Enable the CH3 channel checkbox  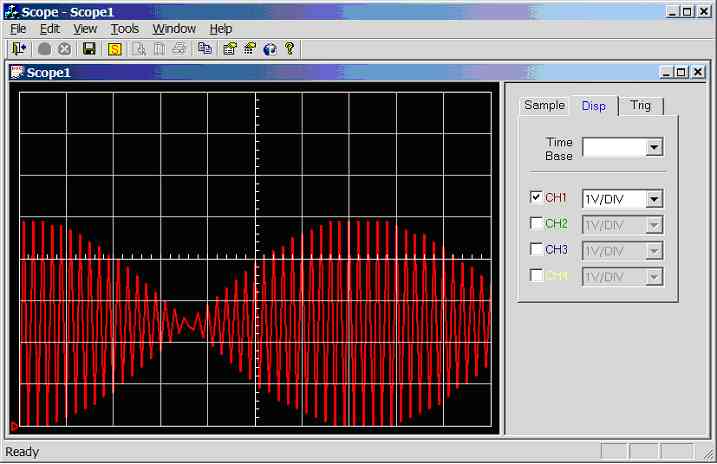536,249
